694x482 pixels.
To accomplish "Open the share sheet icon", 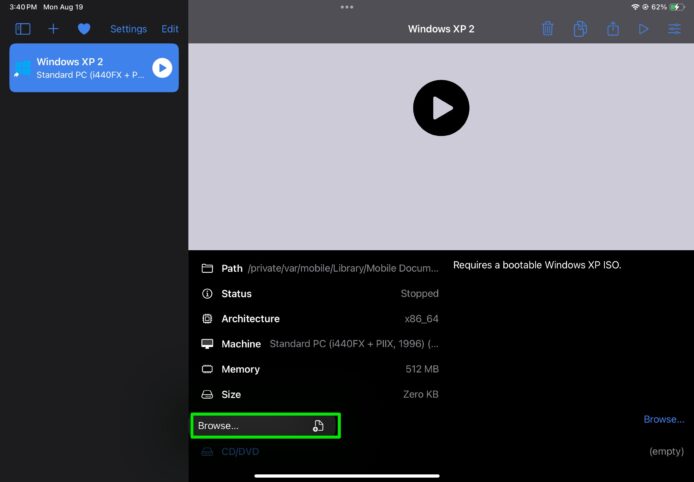I will pyautogui.click(x=612, y=29).
